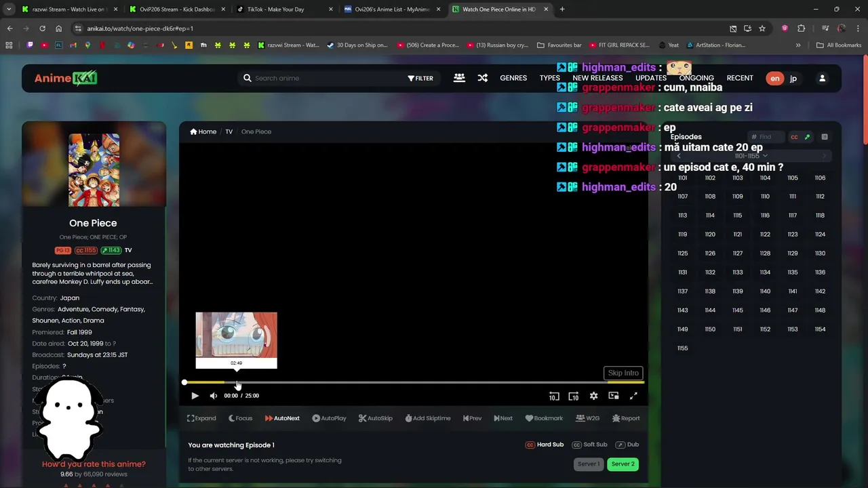
Task: Toggle the en title language
Action: click(x=774, y=78)
